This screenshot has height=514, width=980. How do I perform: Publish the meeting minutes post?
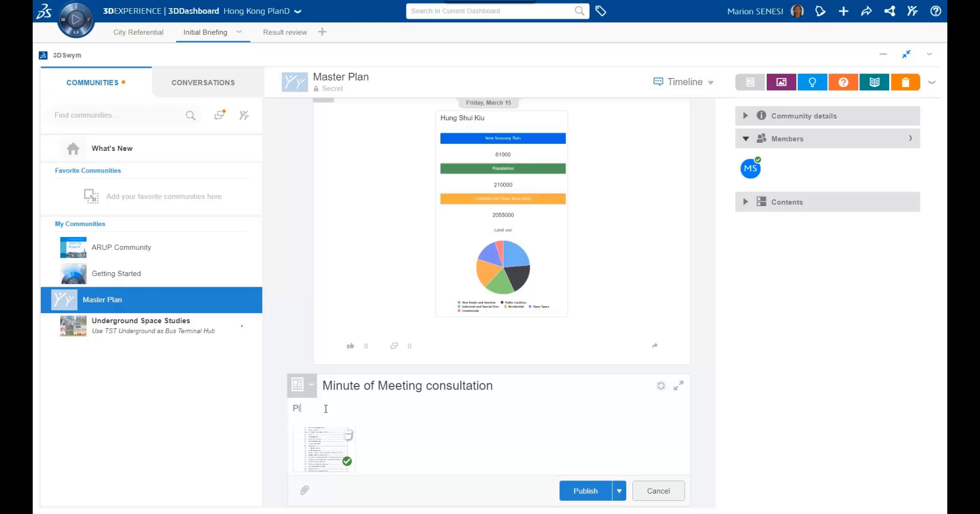click(585, 491)
